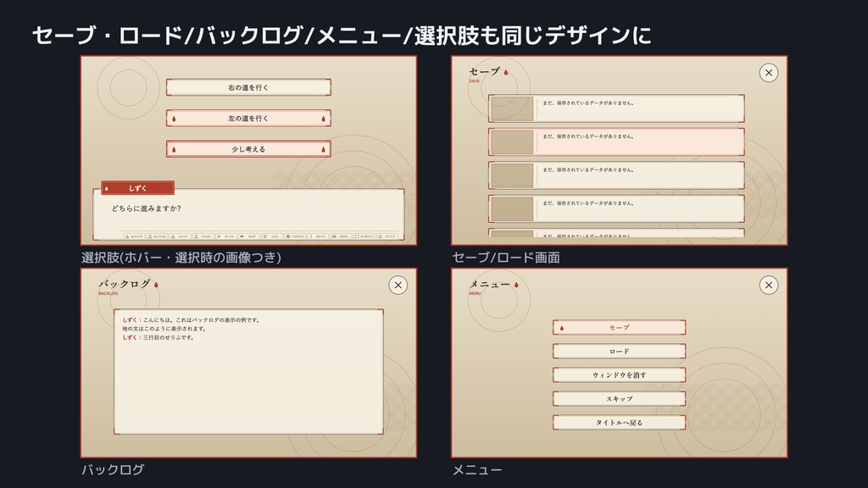The image size is (868, 488).
Task: Click the LOAD button in dialogue toolbar
Action: (x=203, y=236)
